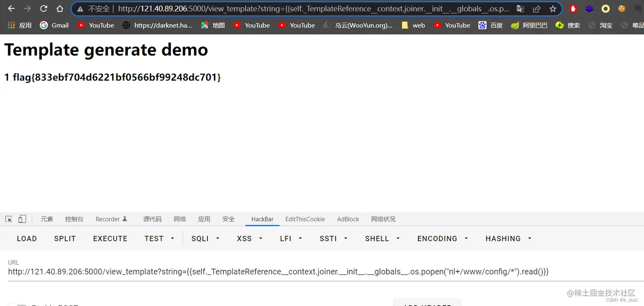
Task: Open the red hand AdBlock extension icon
Action: click(573, 9)
